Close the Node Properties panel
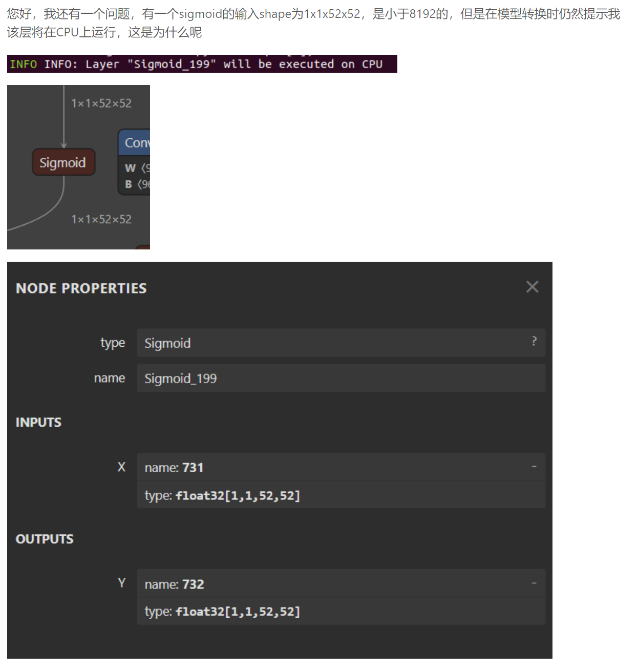Viewport: 638px width, 672px height. (x=532, y=287)
